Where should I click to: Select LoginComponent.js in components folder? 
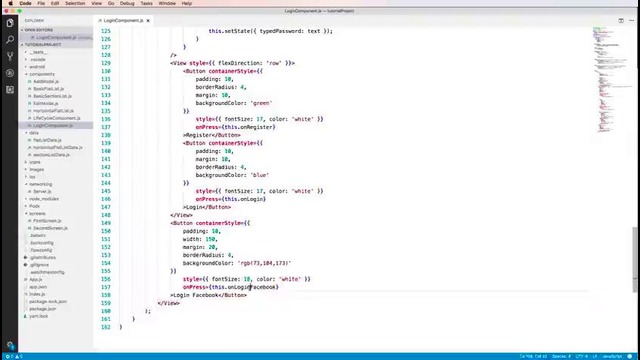(x=53, y=126)
